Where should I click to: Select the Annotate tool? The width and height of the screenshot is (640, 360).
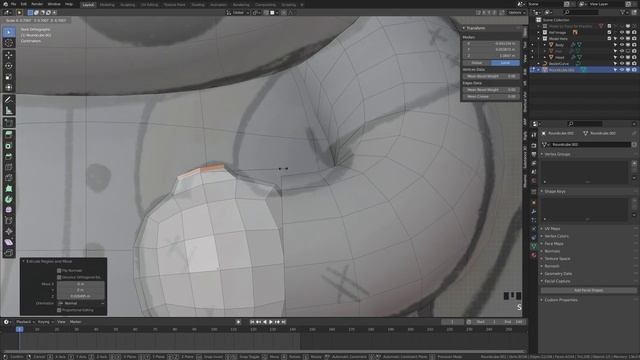(9, 100)
